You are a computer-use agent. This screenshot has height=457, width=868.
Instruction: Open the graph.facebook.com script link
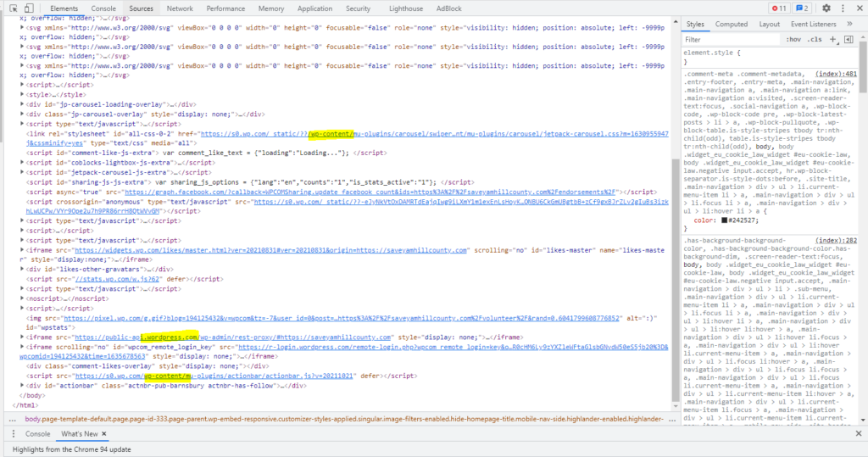click(370, 192)
